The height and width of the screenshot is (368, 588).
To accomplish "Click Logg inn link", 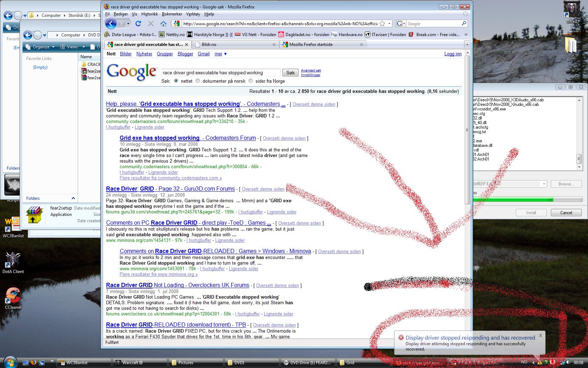I will click(453, 54).
